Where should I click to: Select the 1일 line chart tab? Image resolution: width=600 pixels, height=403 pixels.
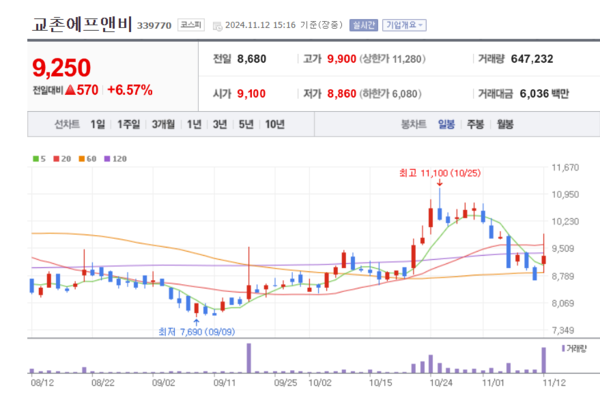tap(98, 124)
